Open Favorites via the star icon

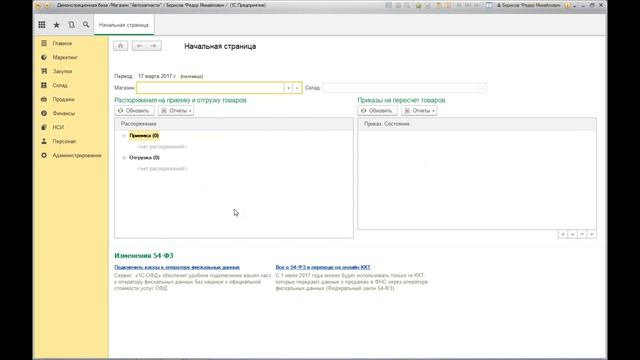[56, 25]
